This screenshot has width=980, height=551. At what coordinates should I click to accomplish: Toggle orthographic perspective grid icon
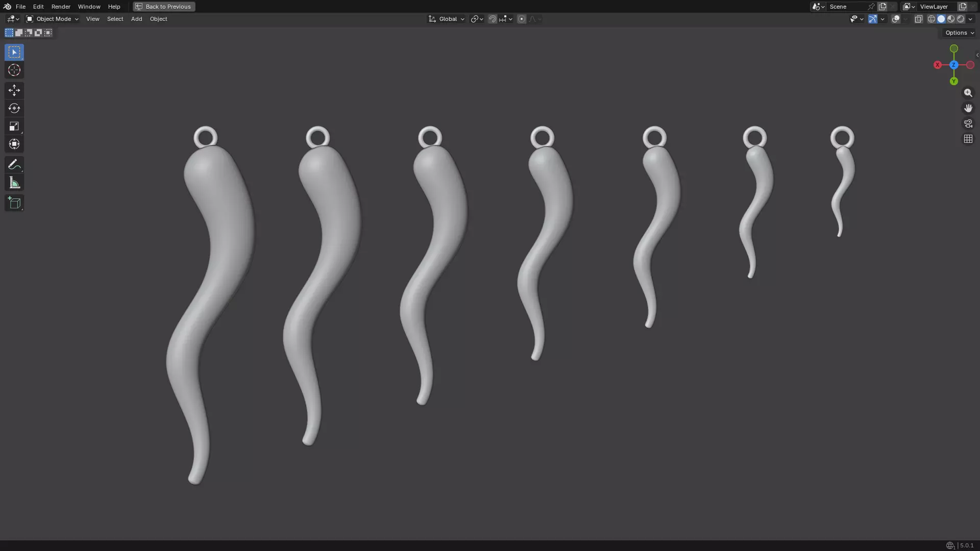tap(968, 139)
